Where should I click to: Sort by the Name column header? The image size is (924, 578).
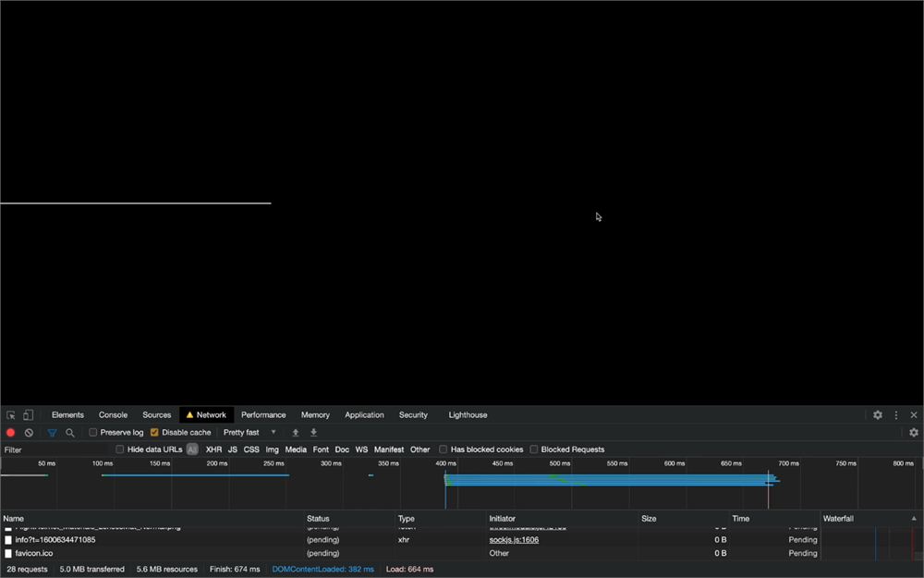click(152, 519)
